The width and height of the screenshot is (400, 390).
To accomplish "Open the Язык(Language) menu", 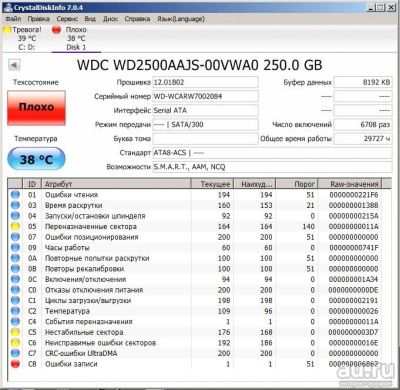I will [181, 19].
